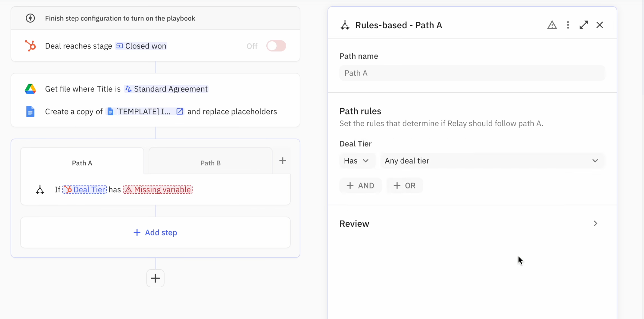The image size is (644, 319).
Task: Click the Deal Tier variable tag
Action: [x=85, y=189]
